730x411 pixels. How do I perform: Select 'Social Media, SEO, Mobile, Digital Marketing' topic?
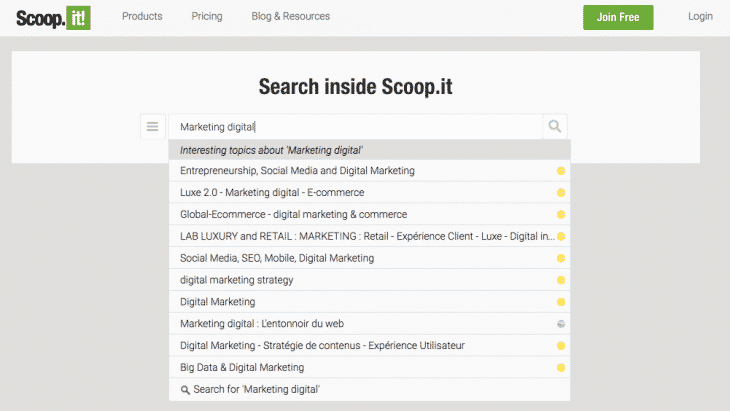click(277, 258)
